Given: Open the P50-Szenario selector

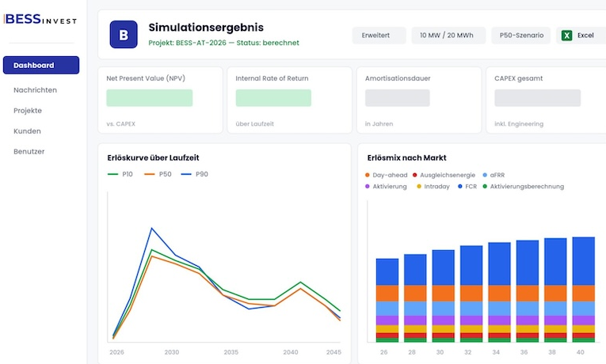Looking at the screenshot, I should coord(521,36).
